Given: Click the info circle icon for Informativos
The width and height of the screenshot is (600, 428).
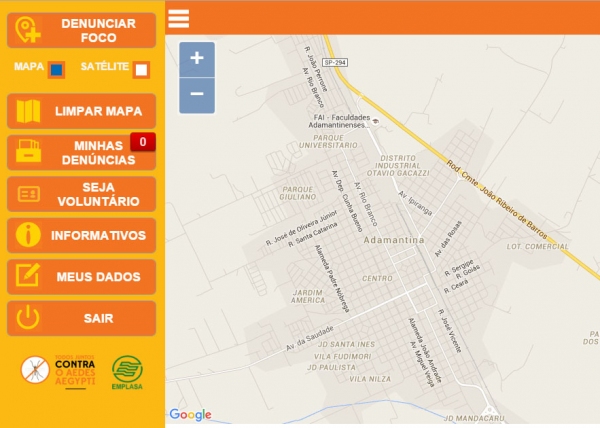Looking at the screenshot, I should click(29, 236).
